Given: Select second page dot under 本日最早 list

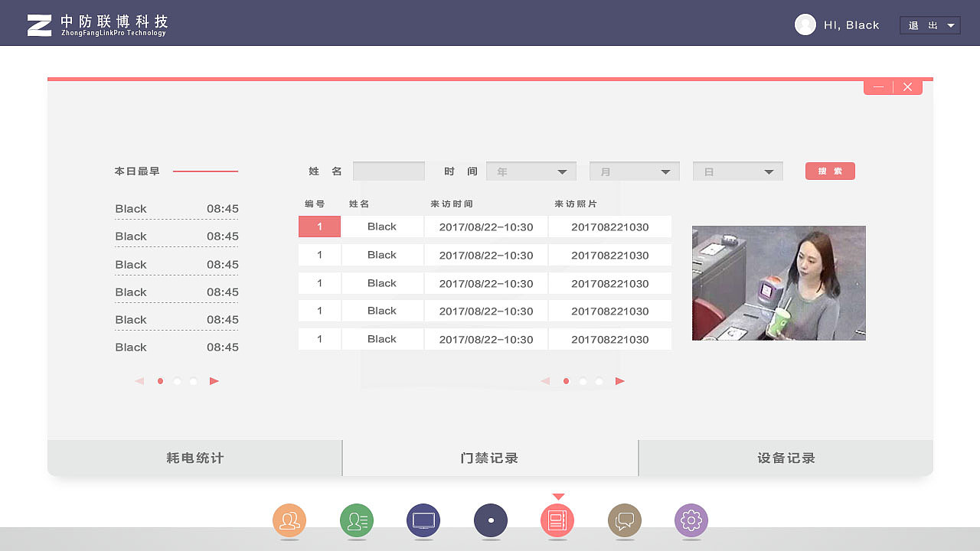Looking at the screenshot, I should pos(177,381).
